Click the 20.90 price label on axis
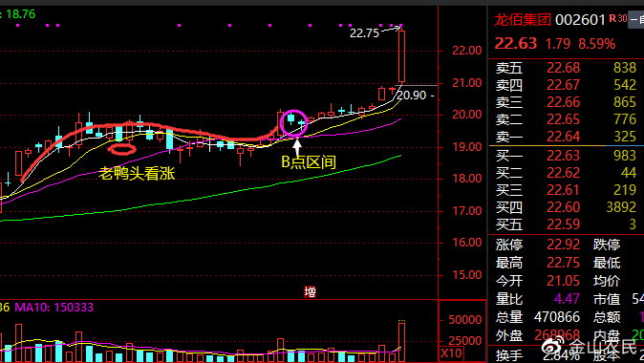The width and height of the screenshot is (644, 363). tap(412, 96)
